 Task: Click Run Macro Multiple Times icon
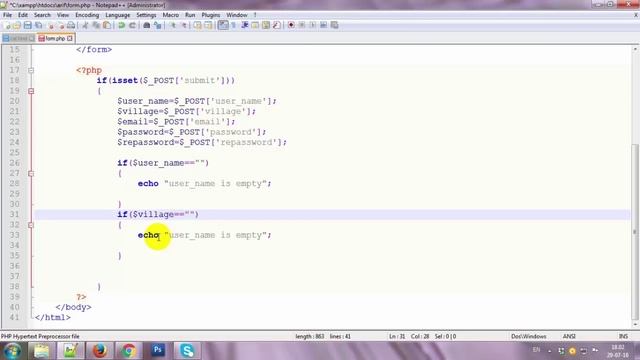(323, 25)
